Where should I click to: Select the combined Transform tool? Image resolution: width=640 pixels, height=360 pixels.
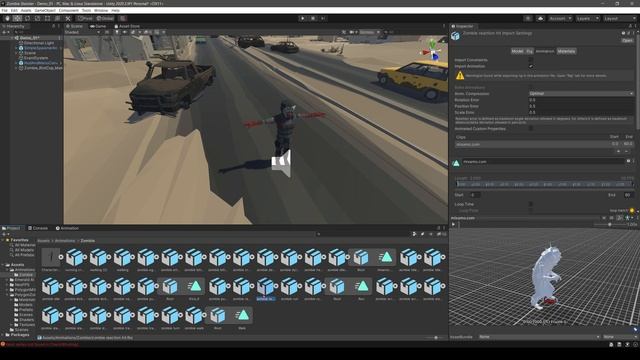coord(58,18)
